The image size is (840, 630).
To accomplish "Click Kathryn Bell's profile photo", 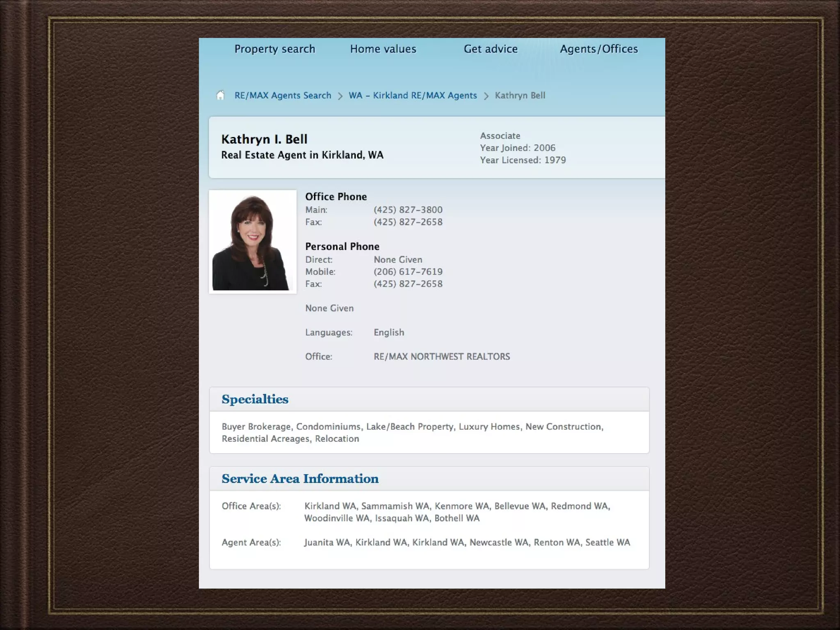I will pos(253,242).
